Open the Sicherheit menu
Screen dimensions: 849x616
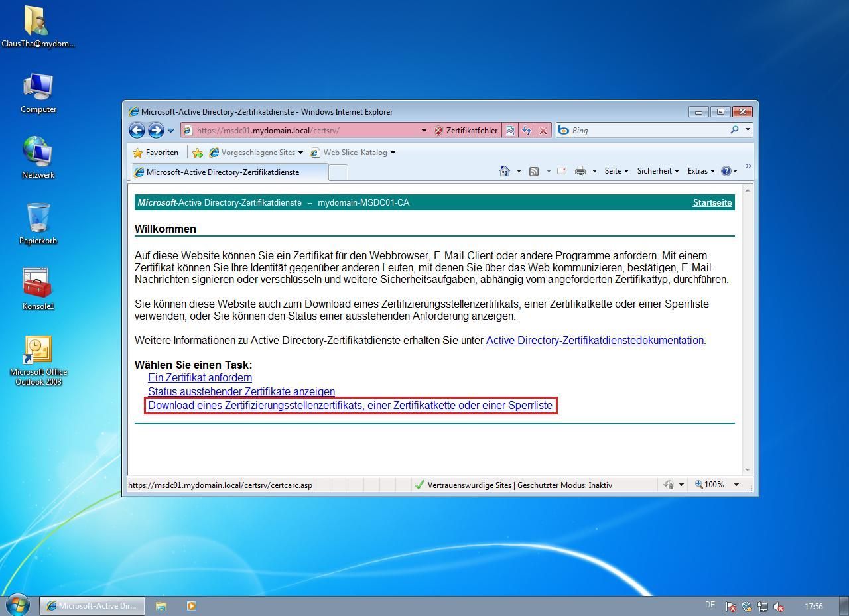click(658, 171)
